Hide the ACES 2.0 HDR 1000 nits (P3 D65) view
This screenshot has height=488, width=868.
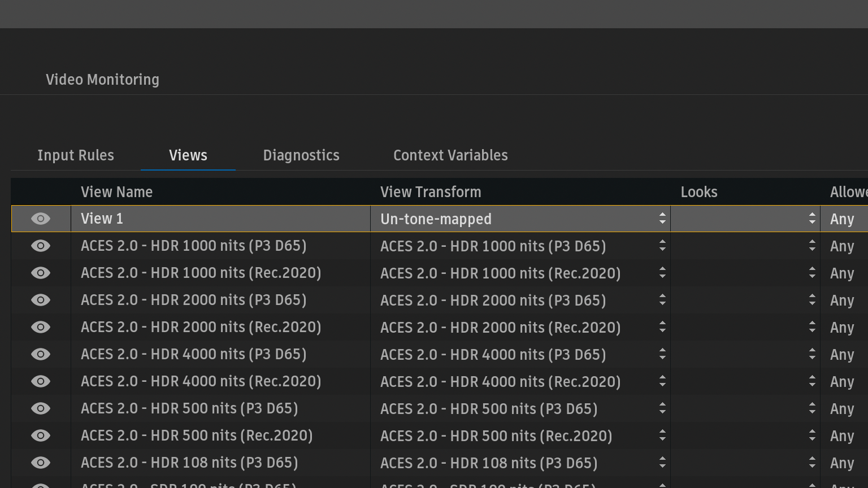[x=41, y=246]
